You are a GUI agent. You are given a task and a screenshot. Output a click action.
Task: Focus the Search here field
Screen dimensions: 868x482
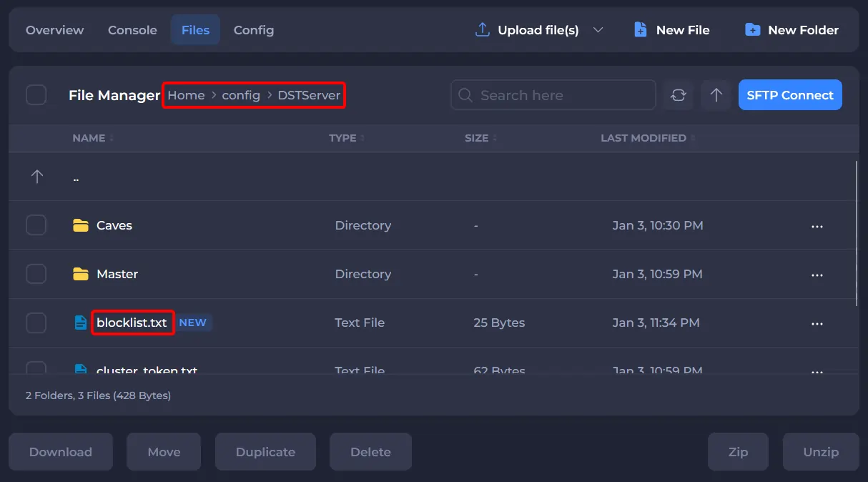(x=553, y=95)
